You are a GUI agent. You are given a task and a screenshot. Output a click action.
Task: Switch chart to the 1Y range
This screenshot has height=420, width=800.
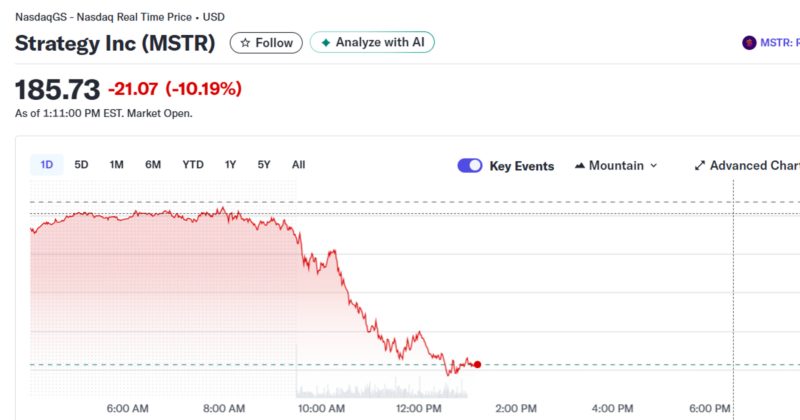(231, 165)
